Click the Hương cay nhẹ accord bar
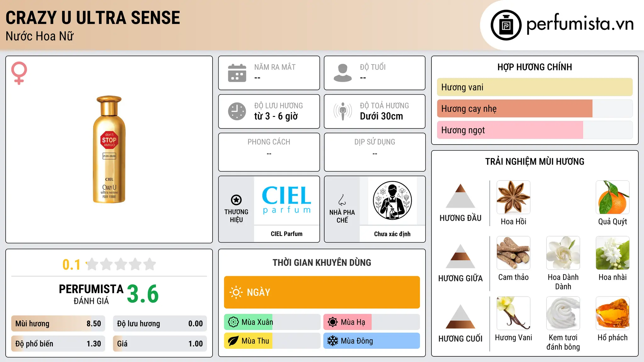Viewport: 644px width, 362px height. [535, 109]
